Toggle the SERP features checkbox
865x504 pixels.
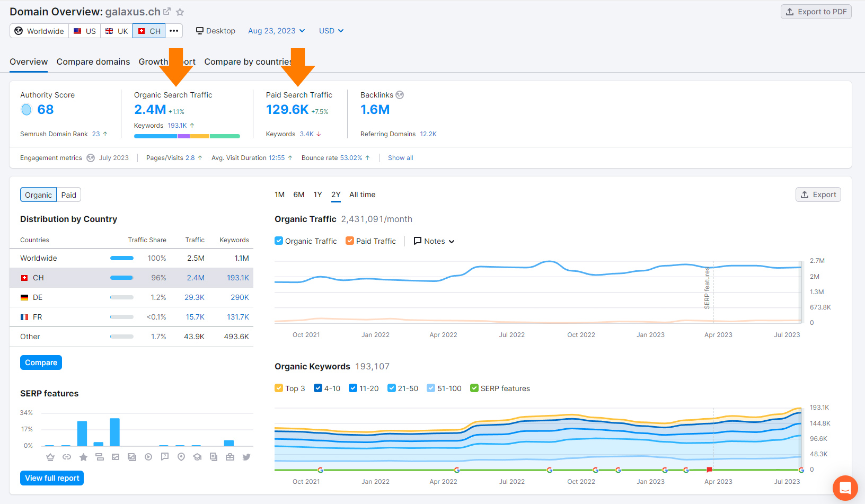(474, 388)
